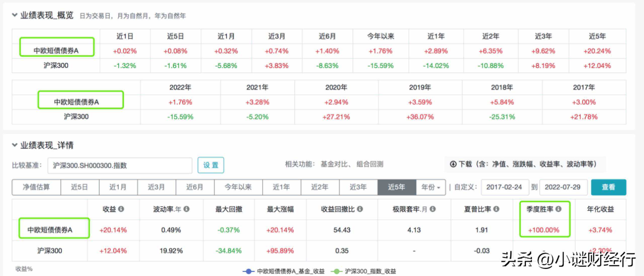644x276 pixels.
Task: Select the 净值估算 tab
Action: [36, 187]
